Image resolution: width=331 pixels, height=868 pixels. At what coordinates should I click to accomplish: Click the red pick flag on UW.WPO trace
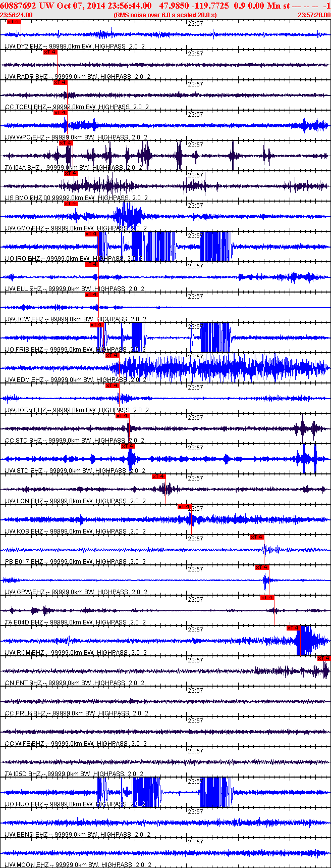click(60, 113)
